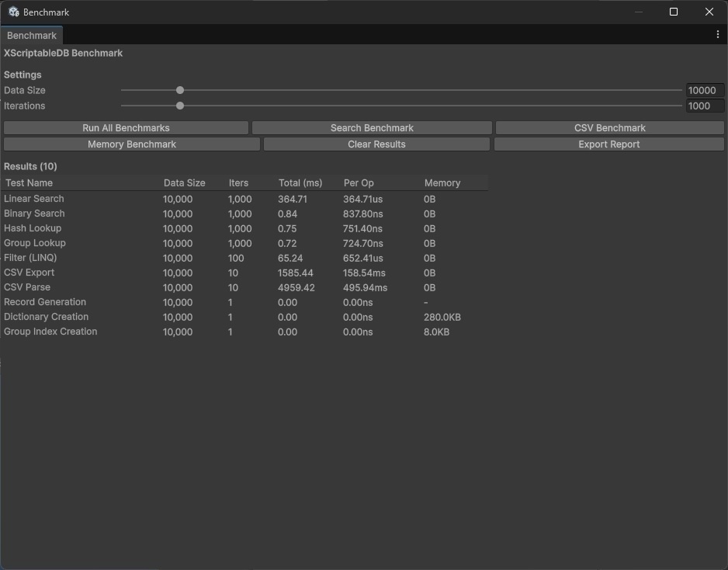Screen dimensions: 728x570
Task: Select the Group Index Creation row name
Action: coord(50,332)
